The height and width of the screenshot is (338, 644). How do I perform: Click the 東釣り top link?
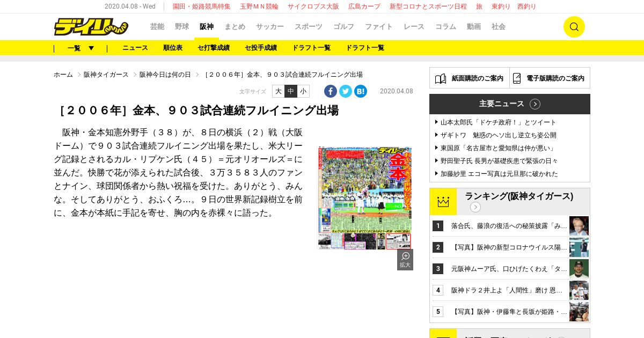(501, 6)
